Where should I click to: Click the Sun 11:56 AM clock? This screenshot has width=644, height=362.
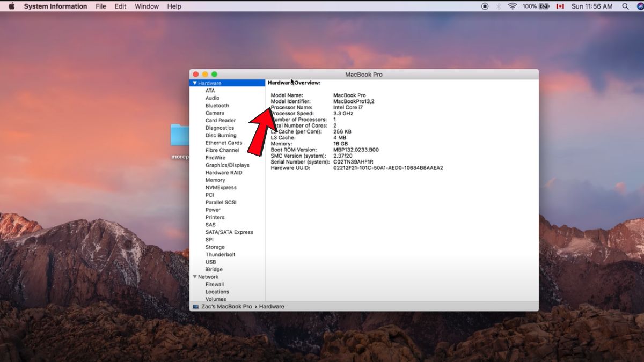click(592, 6)
